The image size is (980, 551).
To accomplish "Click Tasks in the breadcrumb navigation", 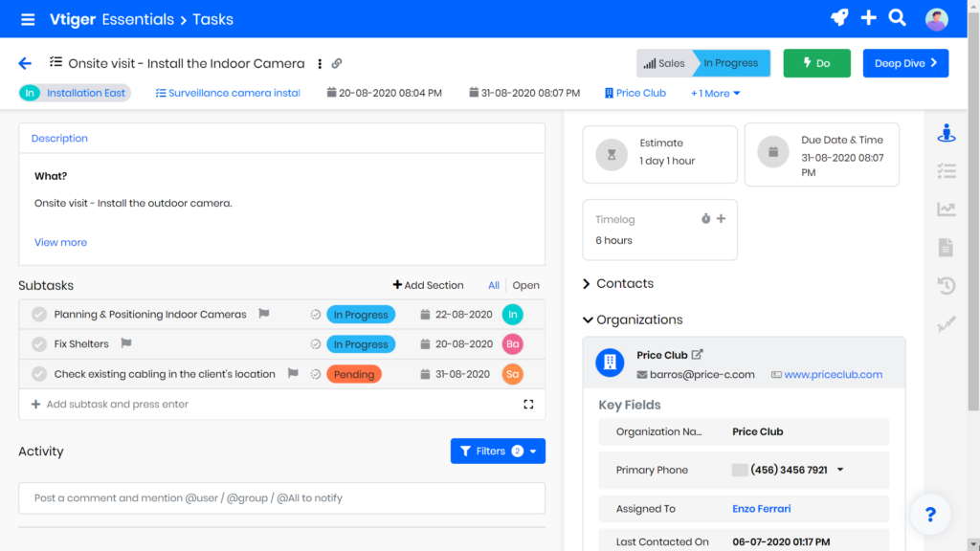I will point(212,18).
